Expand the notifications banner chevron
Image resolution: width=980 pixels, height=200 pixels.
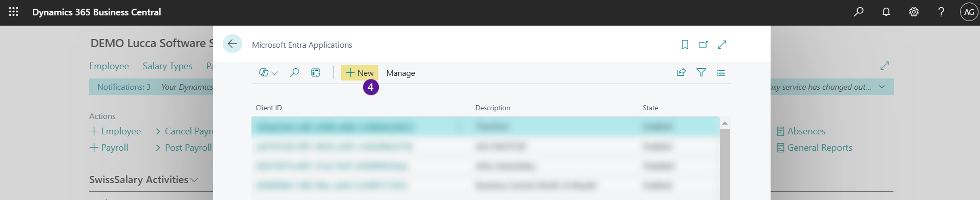coord(882,87)
